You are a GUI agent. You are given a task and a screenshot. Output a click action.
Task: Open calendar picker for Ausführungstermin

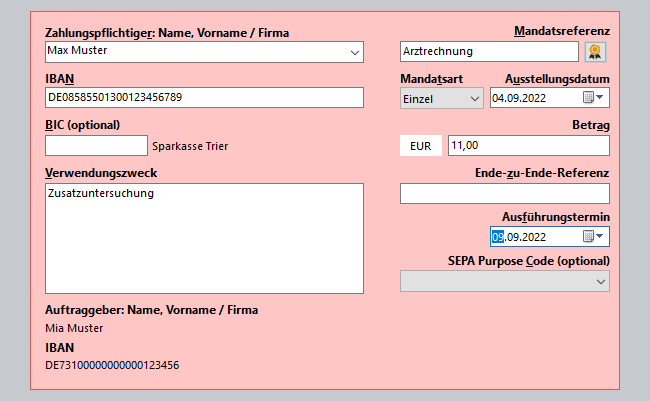coord(593,236)
